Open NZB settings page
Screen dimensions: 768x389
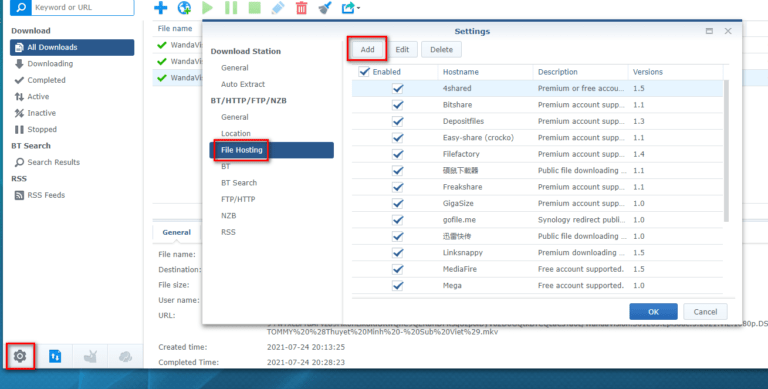click(x=229, y=216)
